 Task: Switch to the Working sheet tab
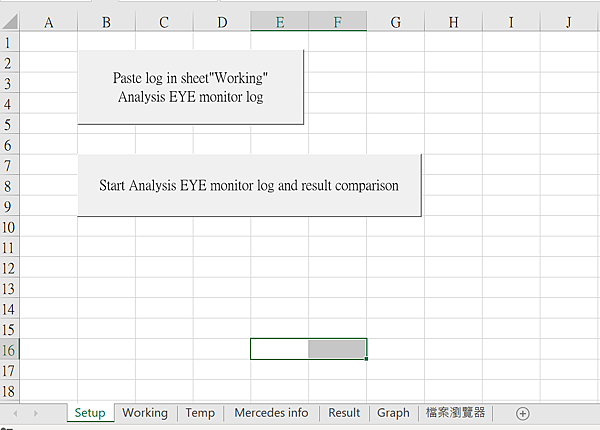coord(145,413)
